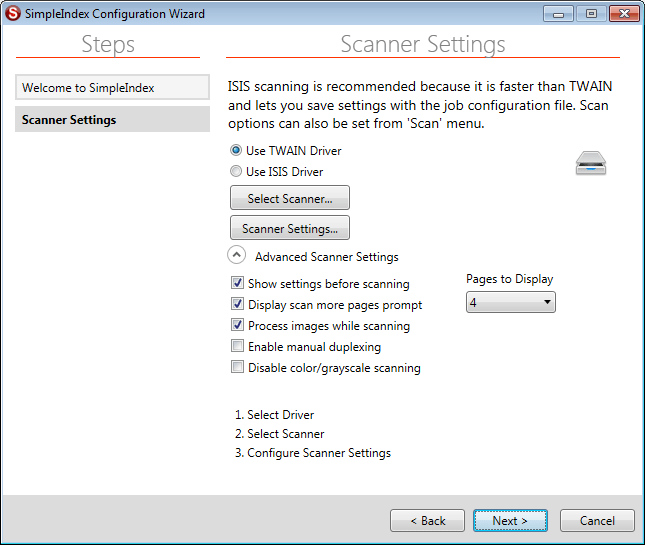Toggle Display scan more pages prompt
The width and height of the screenshot is (645, 545).
(237, 304)
